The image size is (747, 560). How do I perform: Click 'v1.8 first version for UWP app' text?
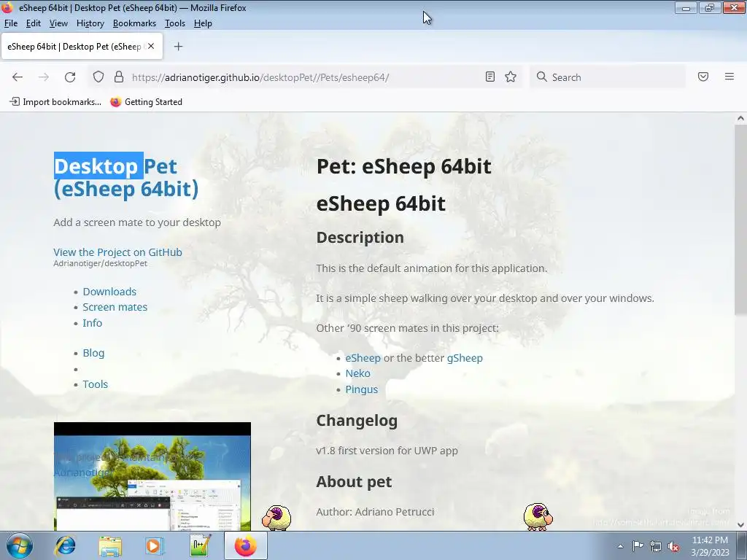coord(387,451)
